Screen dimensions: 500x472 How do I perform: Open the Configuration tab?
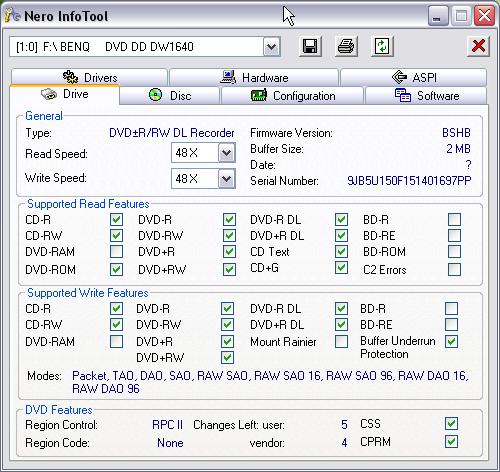pos(292,96)
